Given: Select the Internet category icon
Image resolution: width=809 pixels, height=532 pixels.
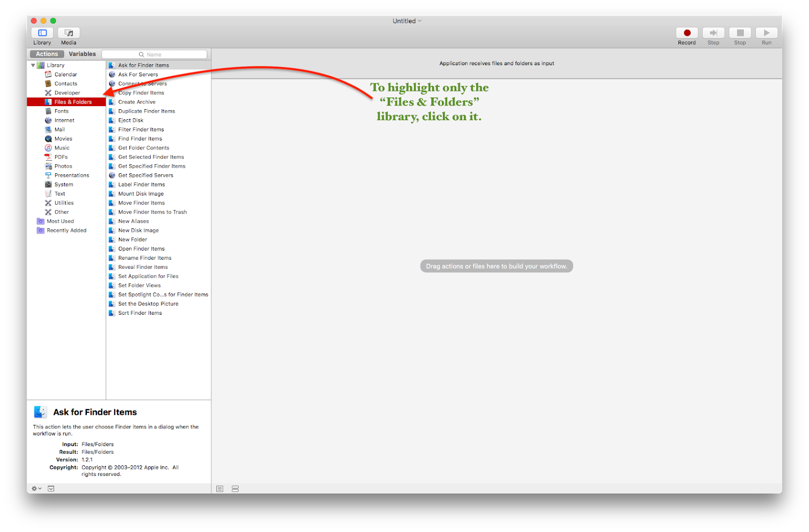Looking at the screenshot, I should coord(48,120).
